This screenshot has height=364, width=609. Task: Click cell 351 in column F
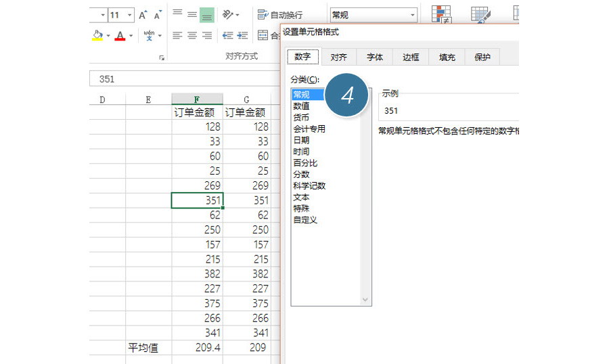coord(198,200)
